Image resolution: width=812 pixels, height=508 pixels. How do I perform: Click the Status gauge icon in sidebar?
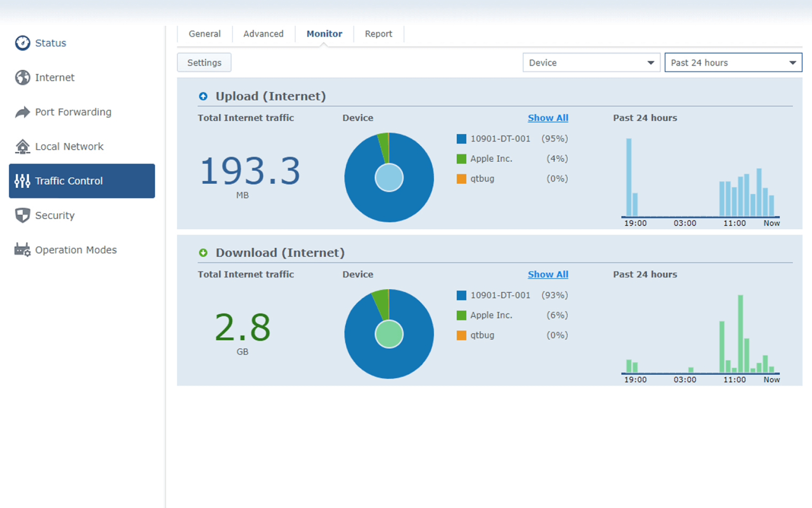pyautogui.click(x=22, y=43)
